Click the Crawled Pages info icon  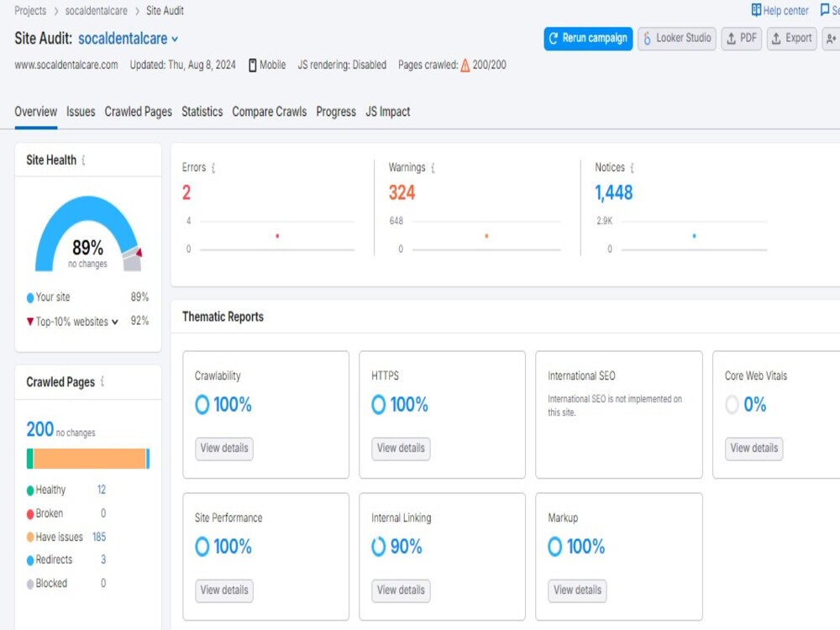(x=102, y=381)
